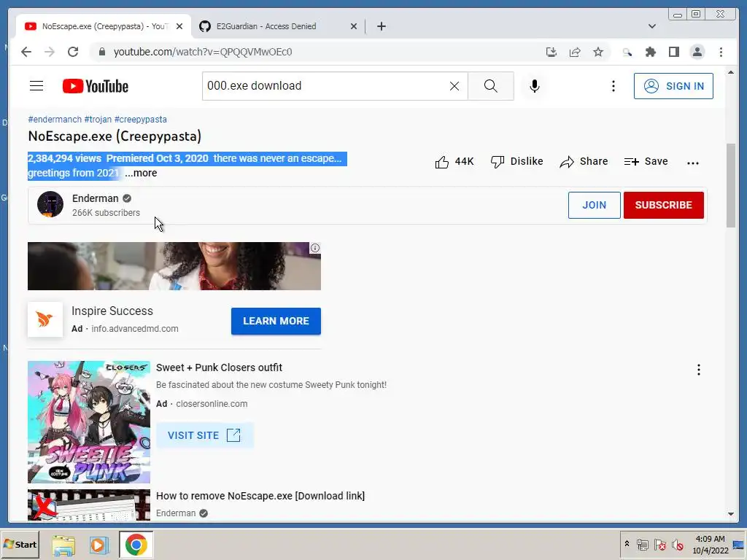
Task: Click the Chrome taskbar icon
Action: coord(136,545)
